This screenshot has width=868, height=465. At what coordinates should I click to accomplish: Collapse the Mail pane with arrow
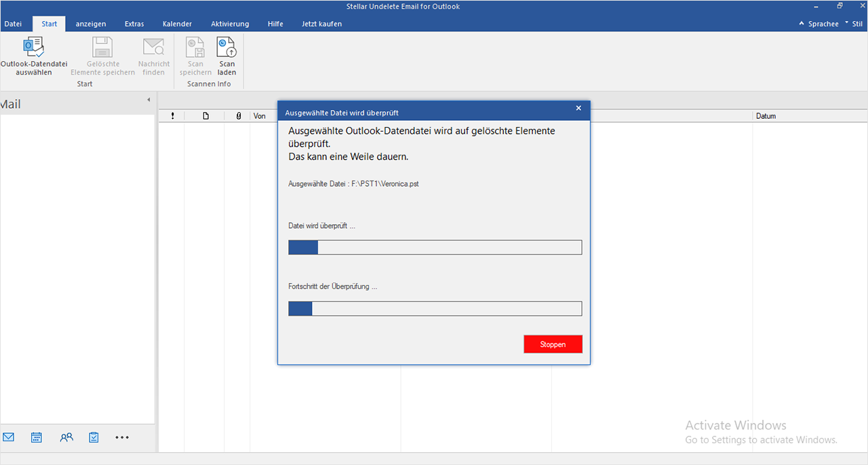[149, 100]
